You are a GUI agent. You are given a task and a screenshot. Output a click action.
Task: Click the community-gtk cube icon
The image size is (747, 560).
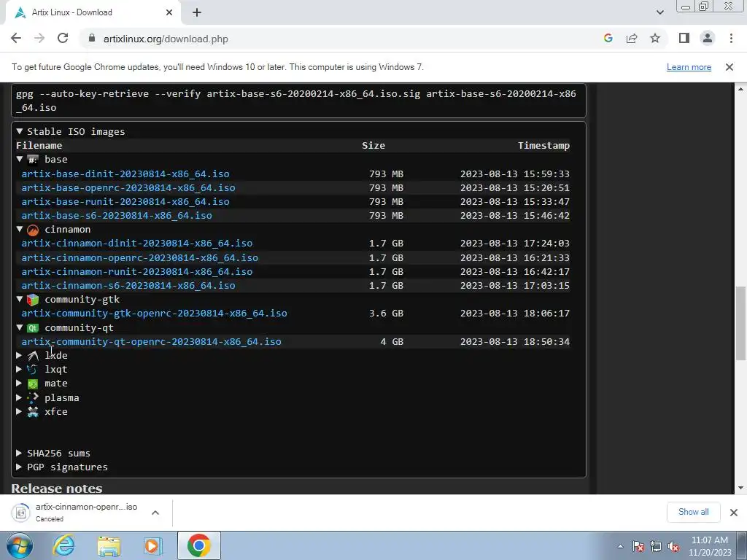click(33, 300)
